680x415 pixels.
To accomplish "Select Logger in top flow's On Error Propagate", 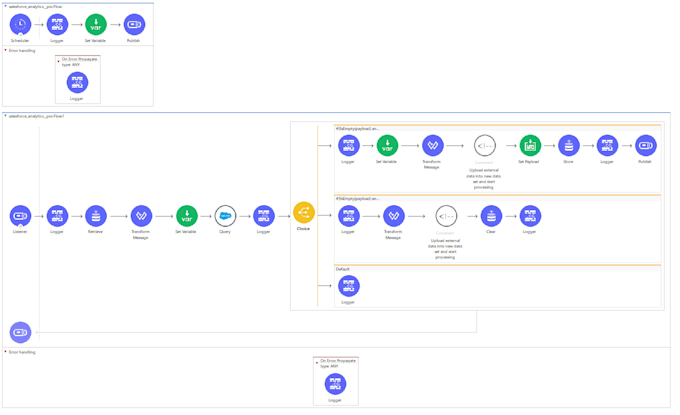I will 77,82.
